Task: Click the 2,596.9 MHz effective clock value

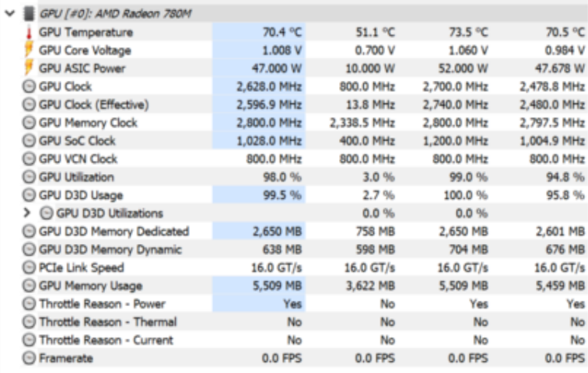Action: [x=269, y=105]
